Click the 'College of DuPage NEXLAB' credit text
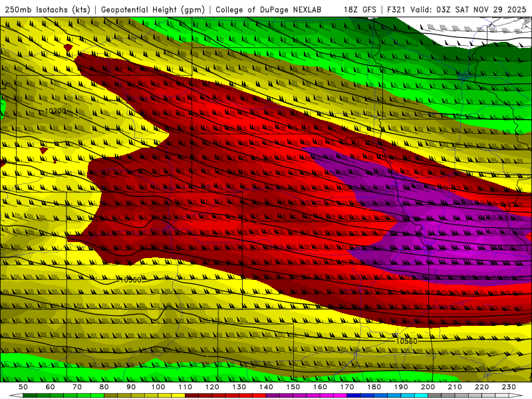The image size is (532, 399). click(268, 9)
